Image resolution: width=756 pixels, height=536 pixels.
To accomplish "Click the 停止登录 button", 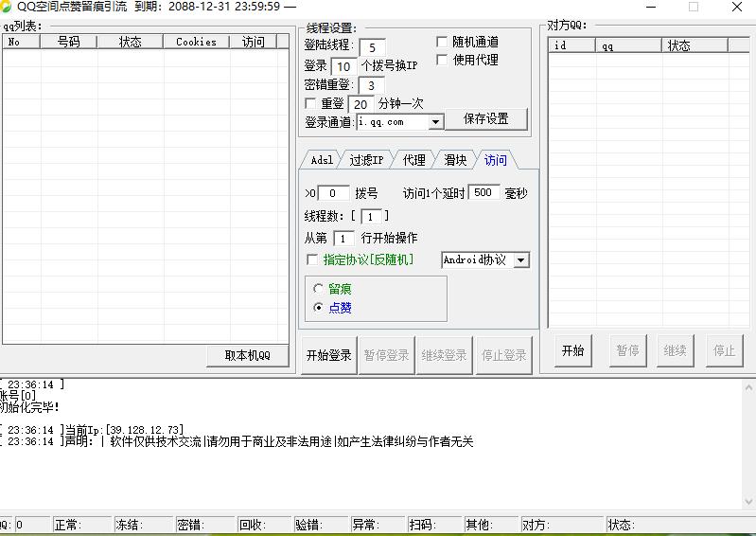I will [x=503, y=355].
